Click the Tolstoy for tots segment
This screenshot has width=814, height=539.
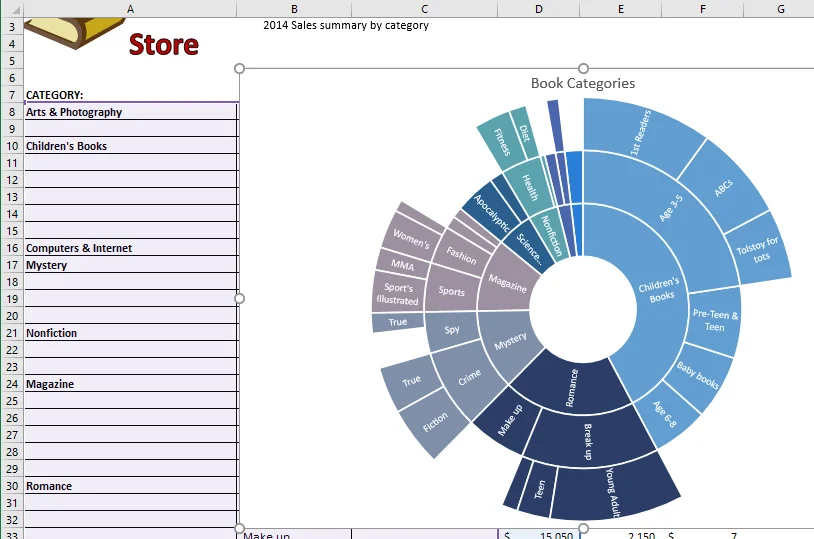pos(758,250)
